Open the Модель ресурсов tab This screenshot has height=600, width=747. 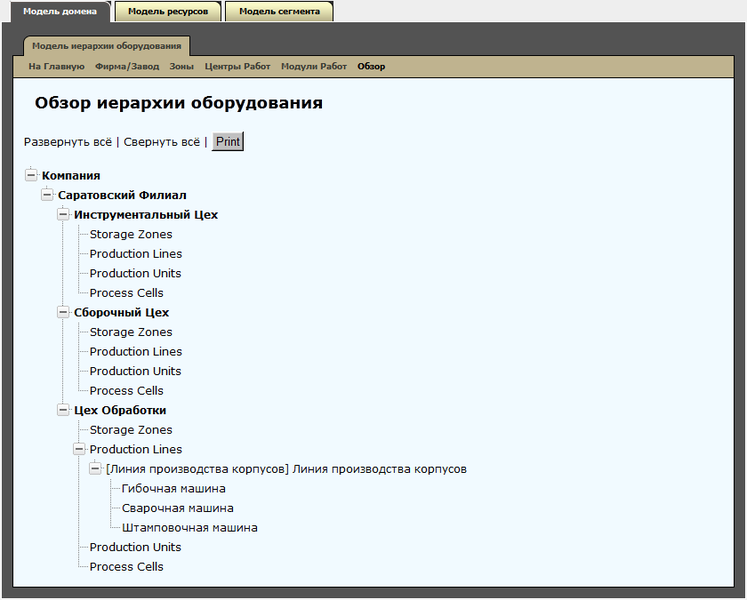(x=168, y=11)
